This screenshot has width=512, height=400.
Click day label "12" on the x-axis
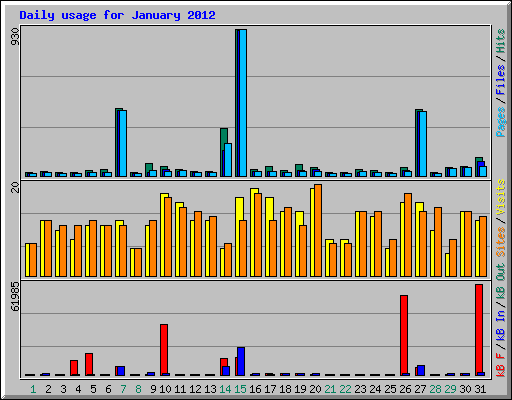[x=195, y=389]
